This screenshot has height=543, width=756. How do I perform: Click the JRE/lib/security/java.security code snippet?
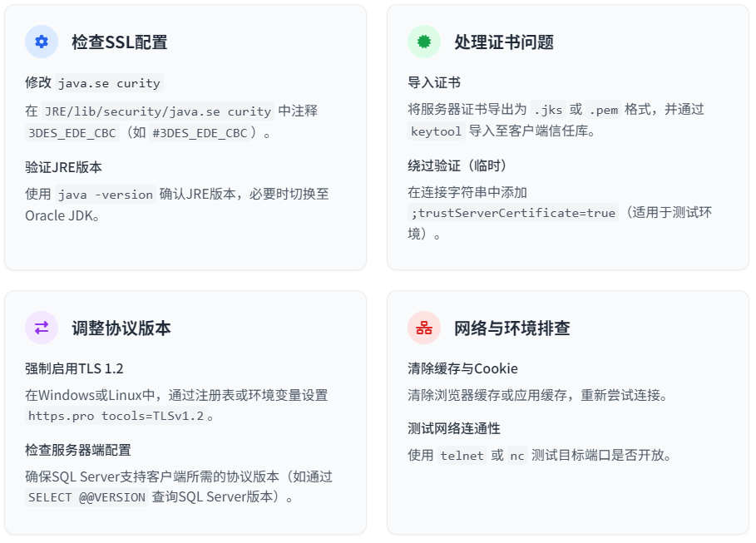click(158, 111)
